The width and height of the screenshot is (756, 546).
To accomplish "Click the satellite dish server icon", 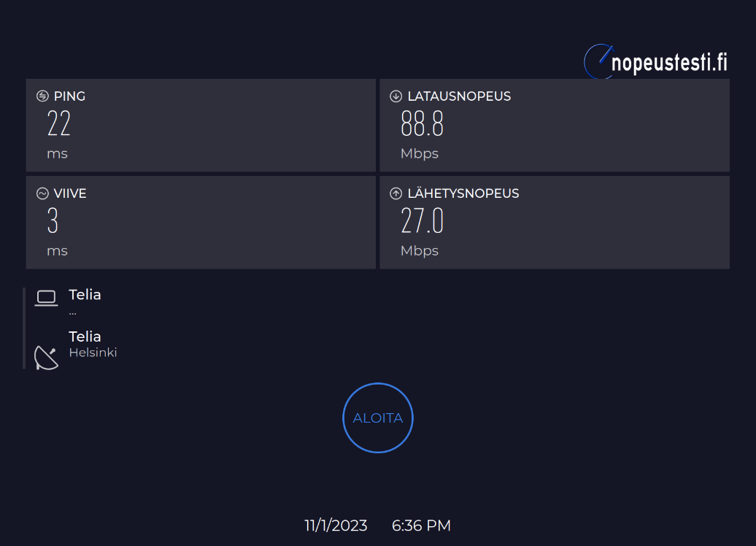I will [46, 357].
